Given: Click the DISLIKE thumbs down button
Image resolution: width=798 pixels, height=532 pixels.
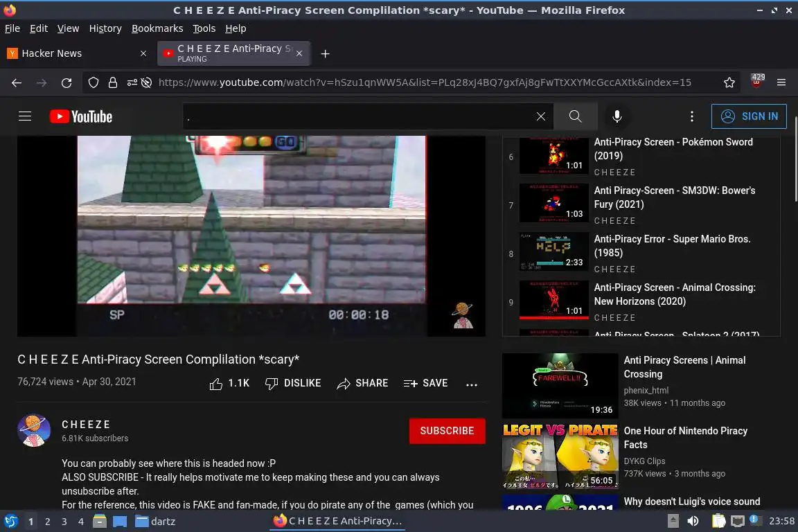Looking at the screenshot, I should [293, 383].
